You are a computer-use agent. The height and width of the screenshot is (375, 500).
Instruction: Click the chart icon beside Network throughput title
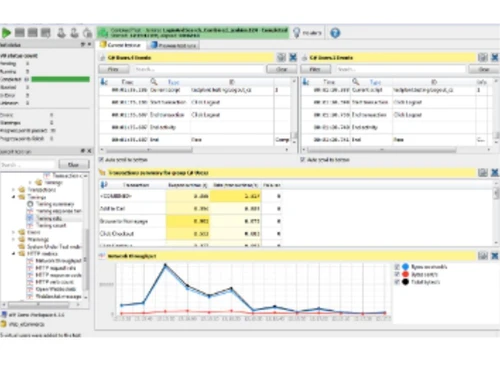tap(102, 256)
